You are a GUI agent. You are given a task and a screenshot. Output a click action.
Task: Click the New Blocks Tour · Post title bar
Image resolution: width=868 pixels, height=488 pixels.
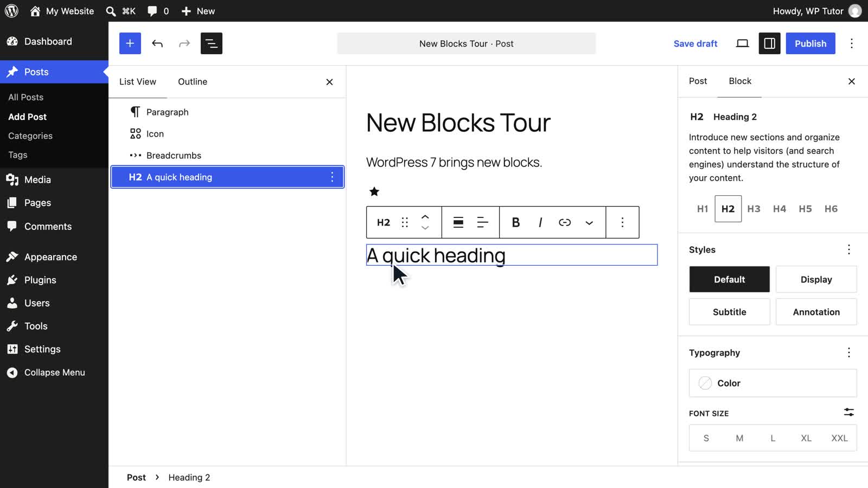(467, 43)
